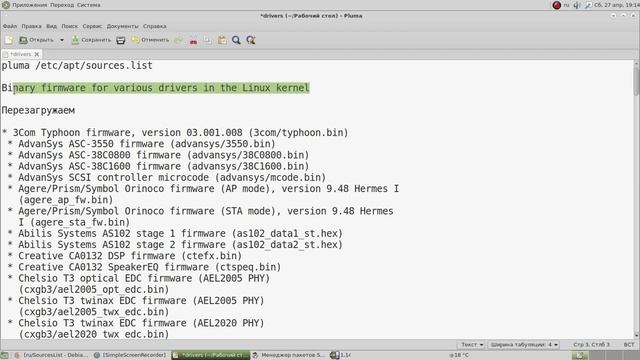Screen dimensions: 640x360
Task: Open the Приложения panel menu
Action: coord(29,5)
